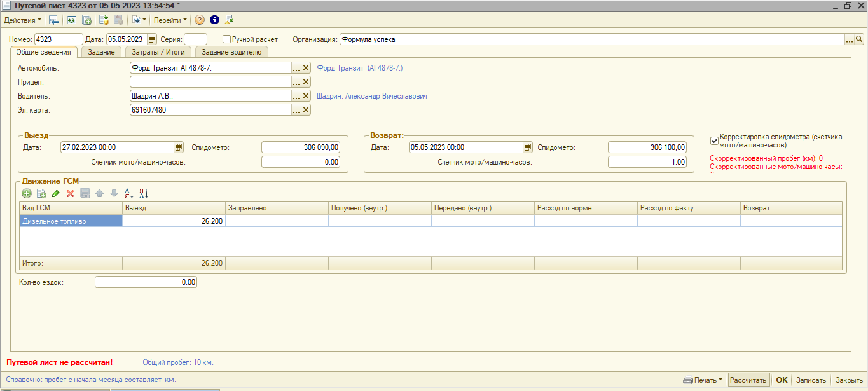Click the Кол-во ездок input field
Screen dimensions: 868x391
click(146, 282)
